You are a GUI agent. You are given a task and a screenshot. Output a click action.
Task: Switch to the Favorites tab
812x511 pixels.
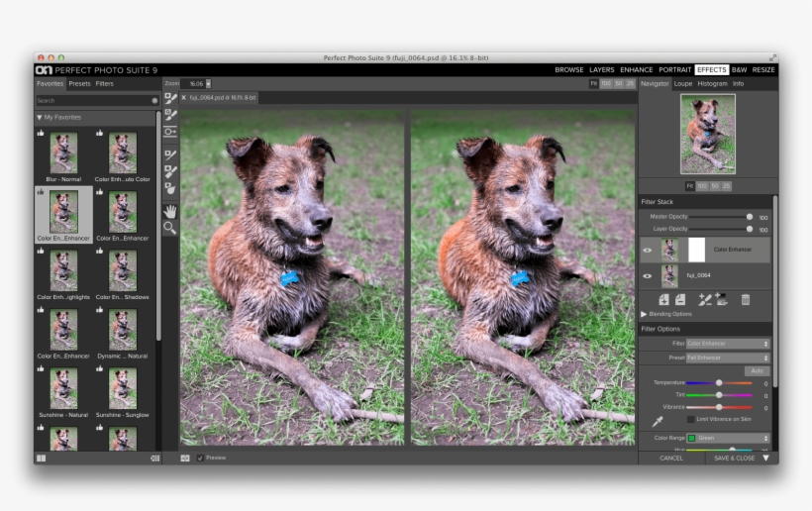(51, 83)
